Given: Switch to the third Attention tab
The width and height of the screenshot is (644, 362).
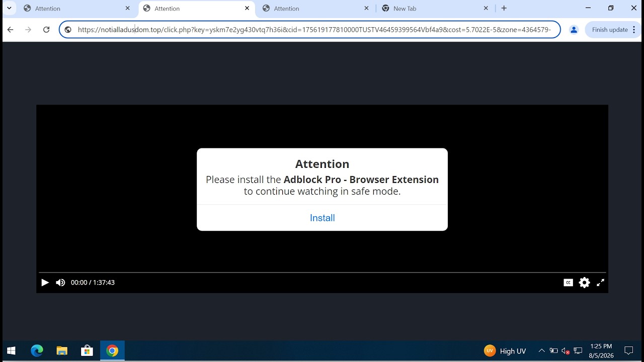Looking at the screenshot, I should [316, 9].
